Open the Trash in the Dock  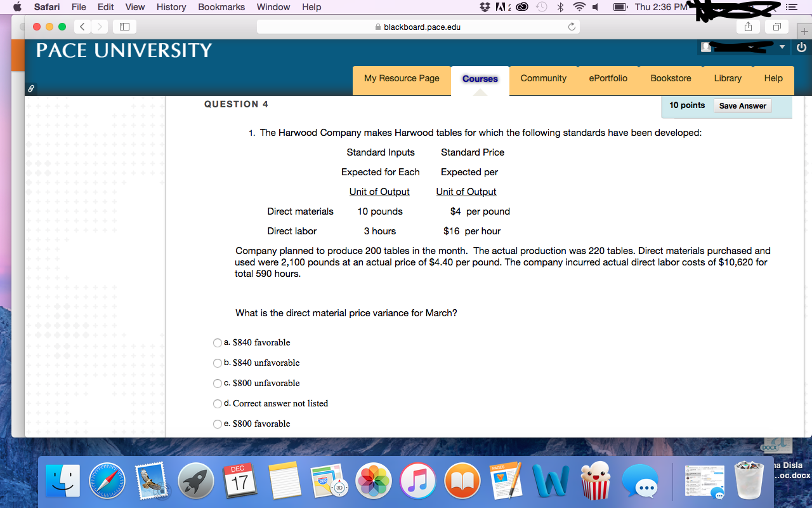[x=749, y=480]
